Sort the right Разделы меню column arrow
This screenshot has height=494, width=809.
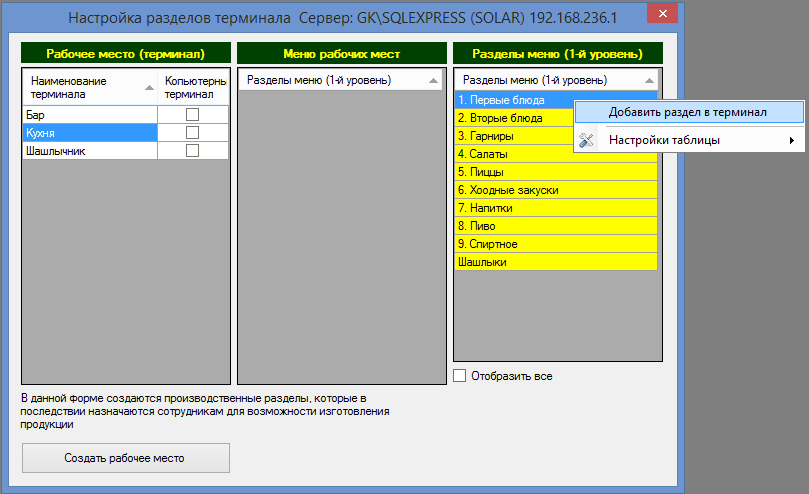(x=650, y=81)
